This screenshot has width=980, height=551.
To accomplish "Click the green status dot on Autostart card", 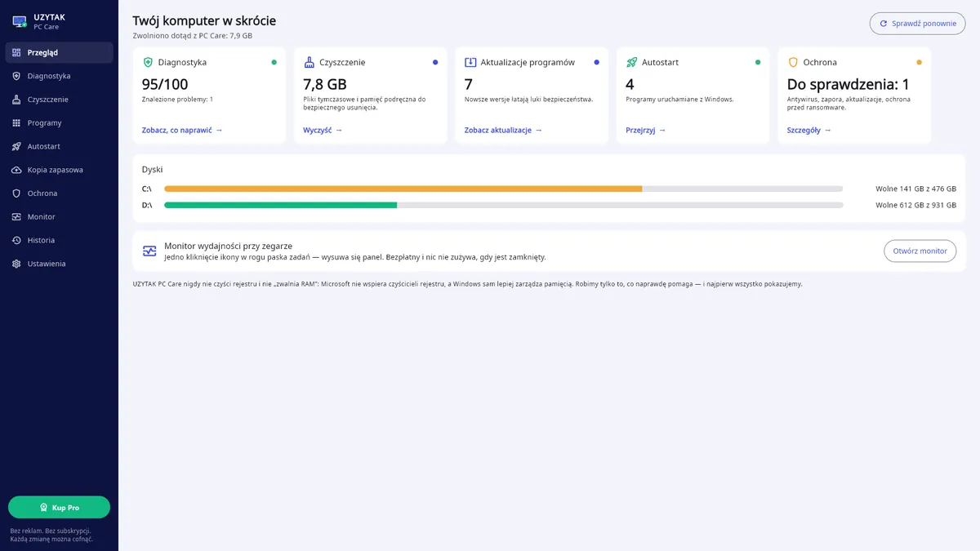I will (758, 62).
